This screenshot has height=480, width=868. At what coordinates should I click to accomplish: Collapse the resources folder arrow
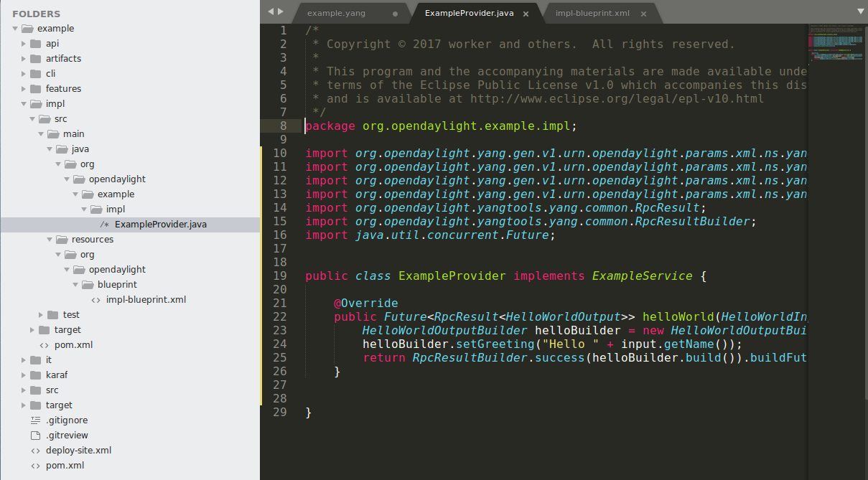point(50,240)
